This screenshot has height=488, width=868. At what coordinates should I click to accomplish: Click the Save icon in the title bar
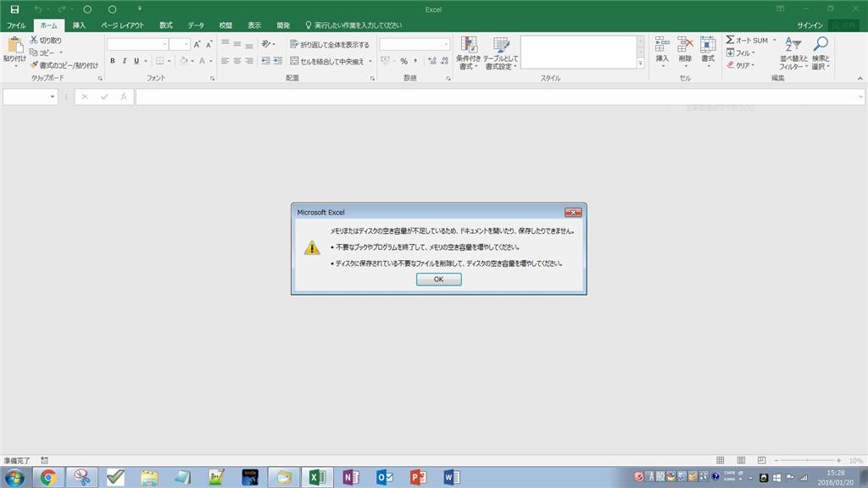(x=15, y=9)
